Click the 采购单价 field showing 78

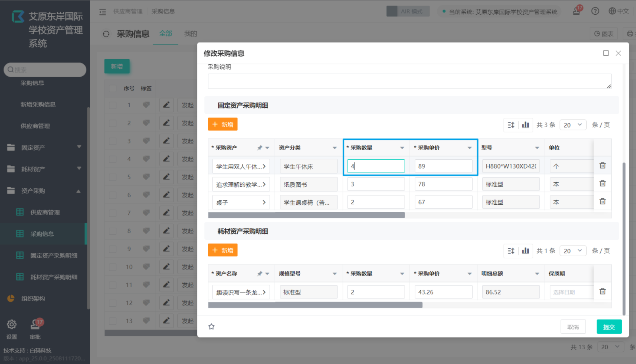click(443, 184)
